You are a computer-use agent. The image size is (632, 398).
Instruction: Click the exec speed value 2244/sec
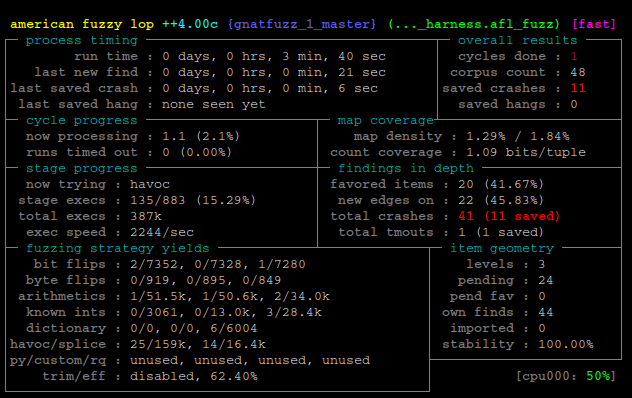point(162,232)
